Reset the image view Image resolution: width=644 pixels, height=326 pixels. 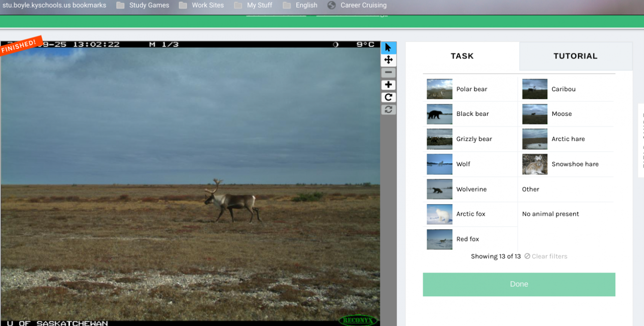point(388,109)
